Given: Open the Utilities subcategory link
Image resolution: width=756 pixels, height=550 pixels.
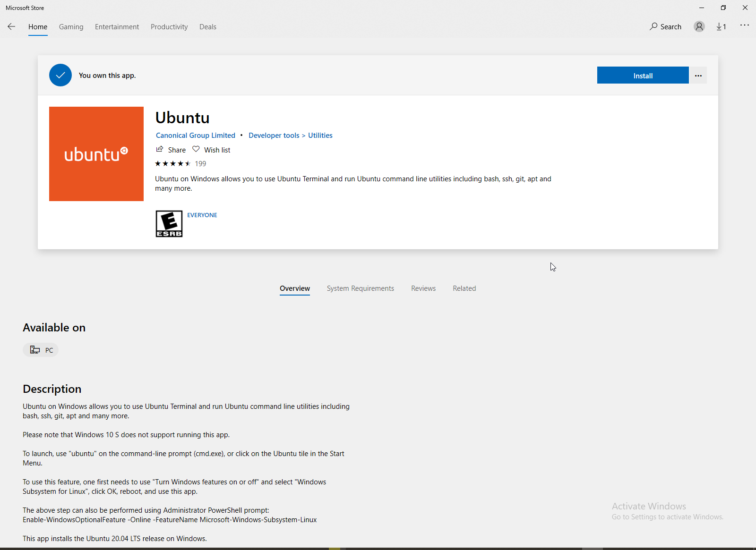Looking at the screenshot, I should tap(320, 135).
